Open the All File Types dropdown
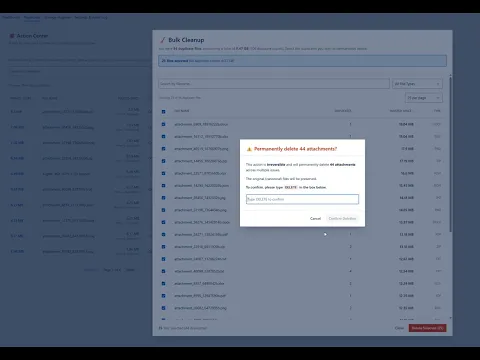Screen dimensions: 480x360 [x=417, y=84]
